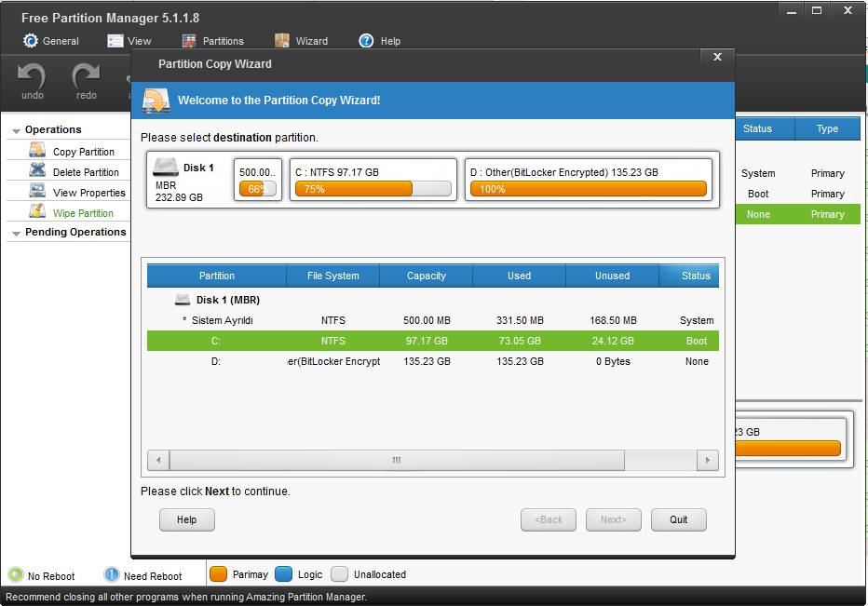Click the undo arrow icon
The image size is (868, 606).
(x=32, y=76)
